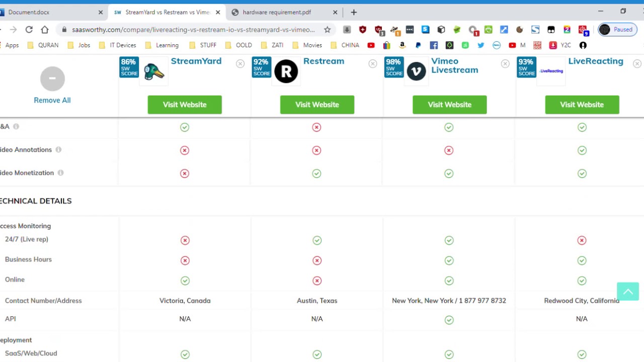Open the Twitter bookmark icon
Screen dimensions: 644x362
click(x=481, y=45)
